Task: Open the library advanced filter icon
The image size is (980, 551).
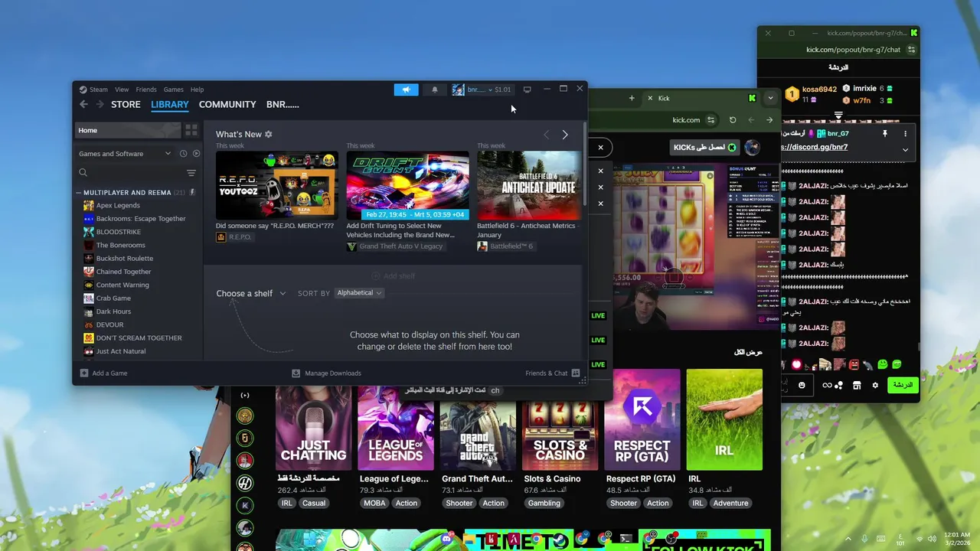Action: 191,173
